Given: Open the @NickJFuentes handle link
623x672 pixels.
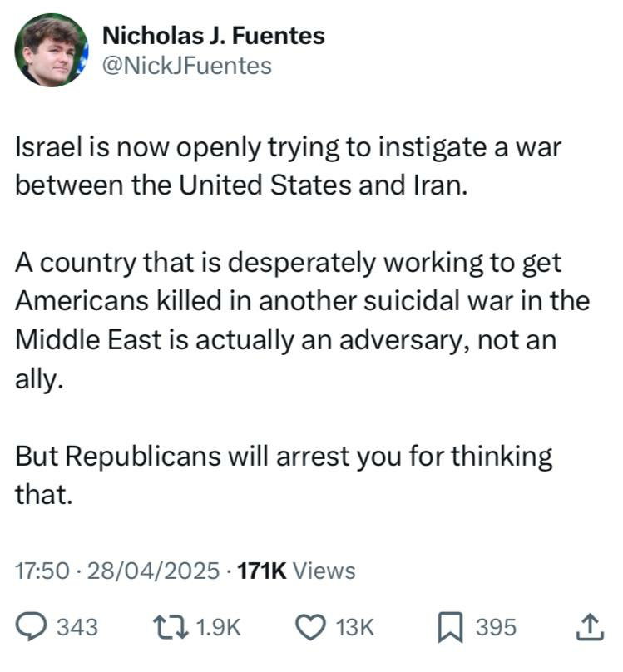Looking at the screenshot, I should [x=187, y=66].
